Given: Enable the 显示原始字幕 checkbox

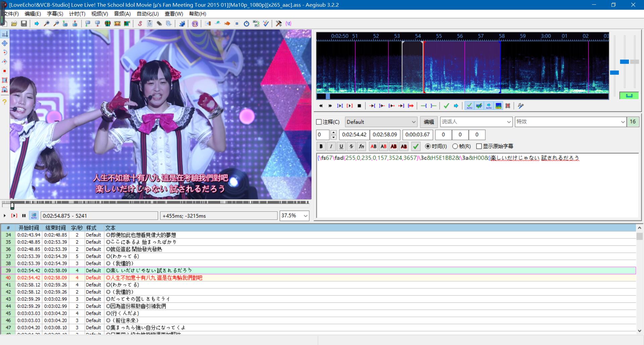Looking at the screenshot, I should click(x=479, y=146).
